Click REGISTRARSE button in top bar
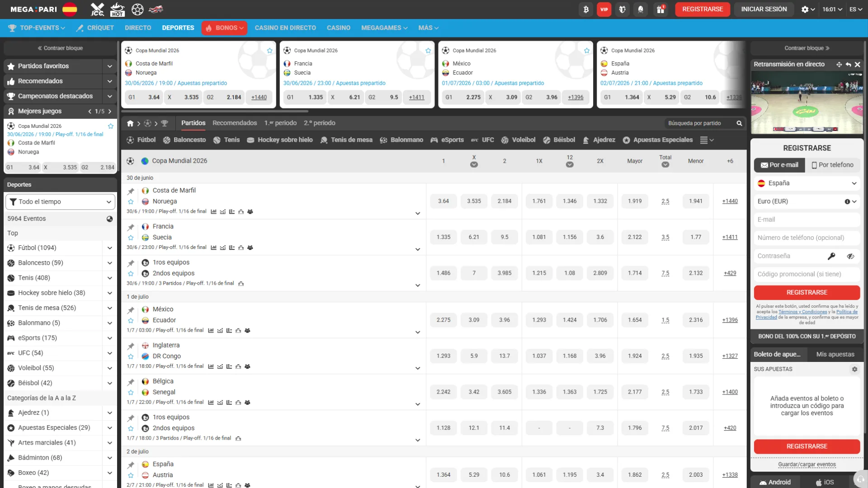This screenshot has height=488, width=868. click(x=702, y=9)
